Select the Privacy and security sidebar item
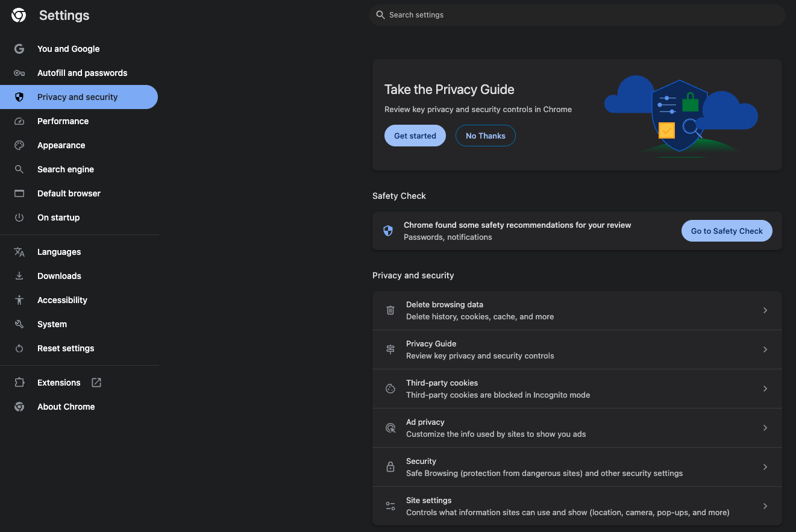This screenshot has height=532, width=796. [x=79, y=97]
